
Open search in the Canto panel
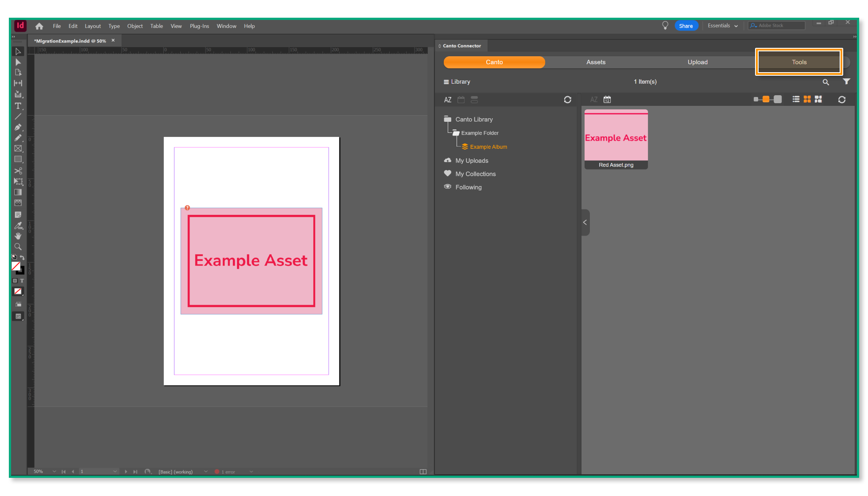(x=826, y=82)
